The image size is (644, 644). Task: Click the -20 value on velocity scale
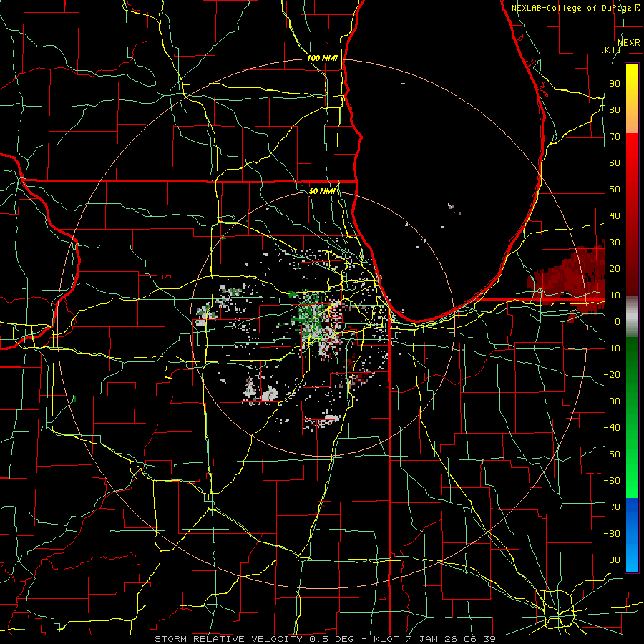click(612, 374)
